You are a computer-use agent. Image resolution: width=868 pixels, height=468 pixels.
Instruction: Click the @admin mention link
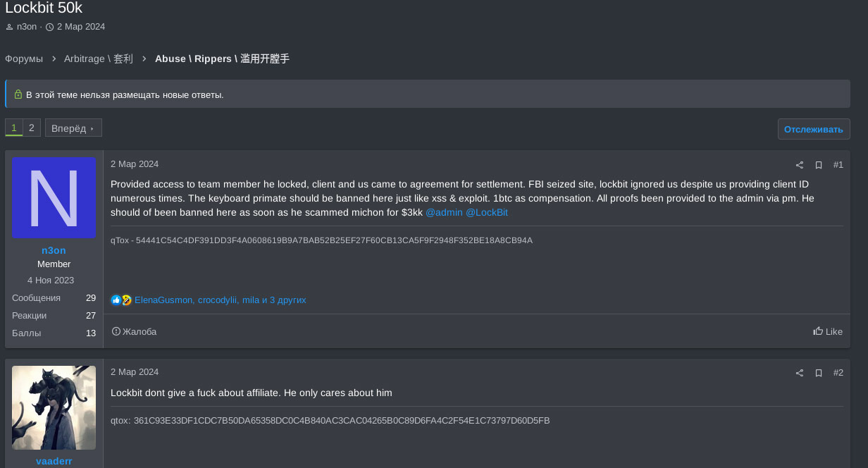click(x=444, y=212)
